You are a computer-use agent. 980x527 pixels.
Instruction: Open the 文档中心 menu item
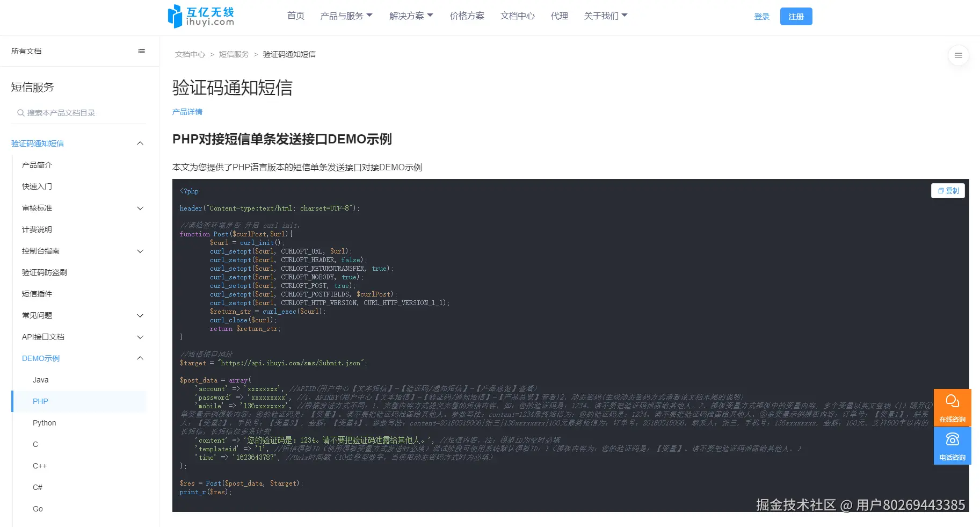click(517, 16)
